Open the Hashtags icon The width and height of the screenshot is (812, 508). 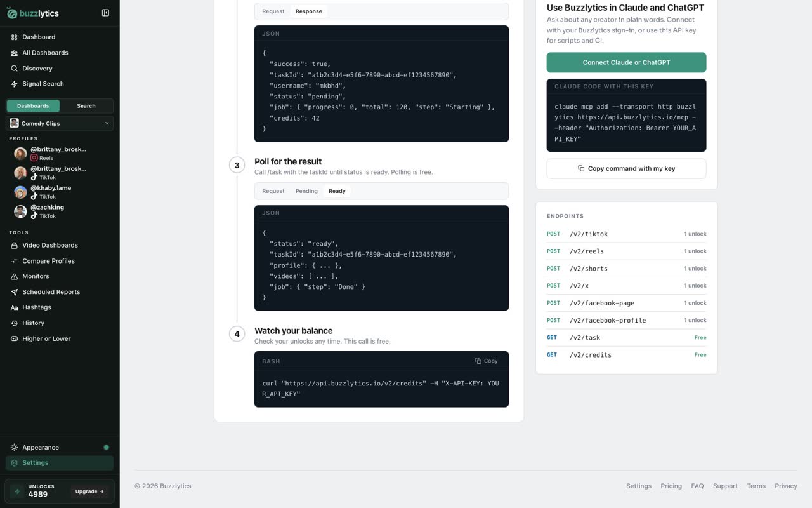14,307
